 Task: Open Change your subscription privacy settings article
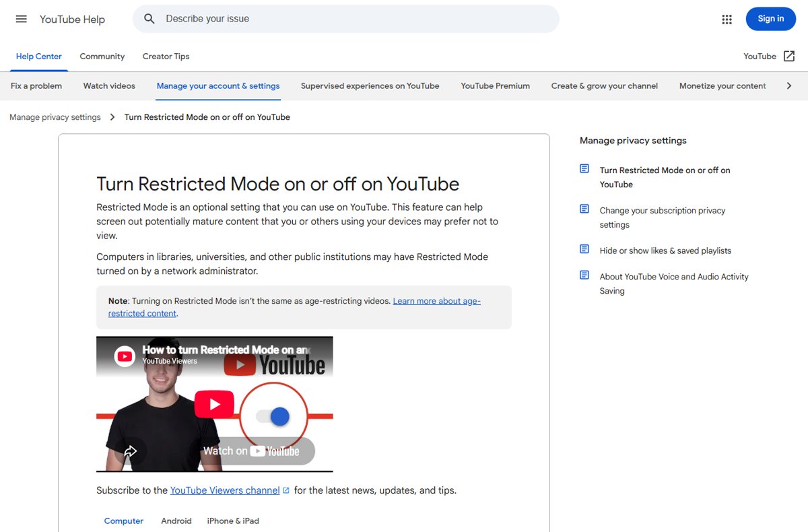click(x=663, y=218)
